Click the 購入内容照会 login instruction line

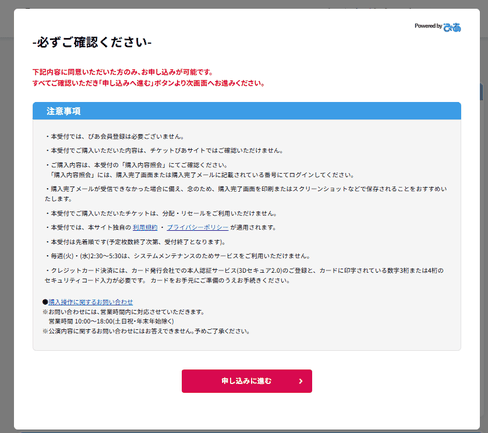pos(201,175)
